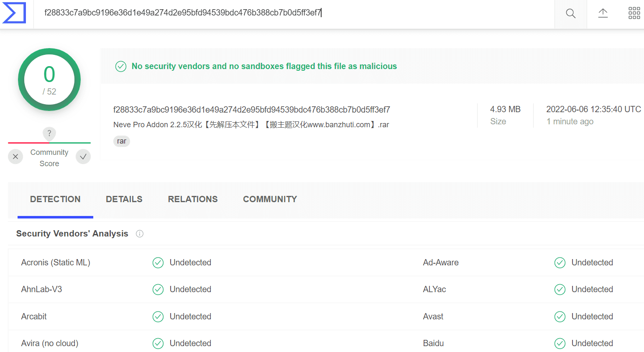Select the DETECTION tab
This screenshot has height=352, width=644.
[55, 199]
